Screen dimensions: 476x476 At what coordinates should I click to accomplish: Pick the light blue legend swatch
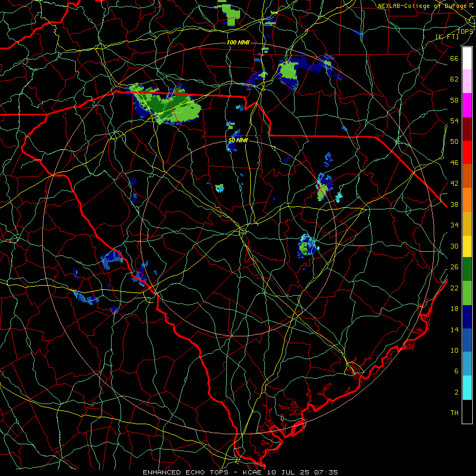click(x=467, y=363)
